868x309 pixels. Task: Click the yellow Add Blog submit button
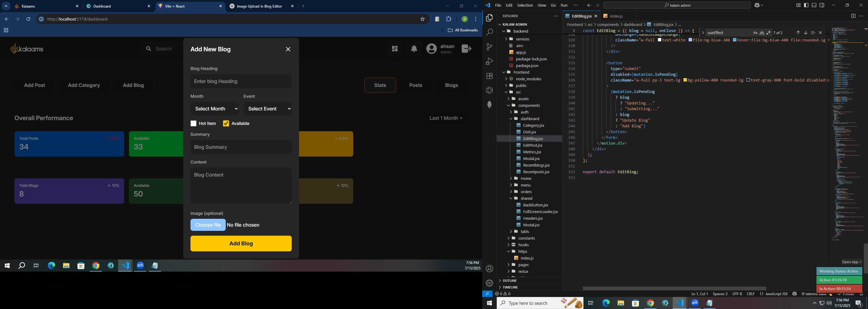pyautogui.click(x=241, y=244)
